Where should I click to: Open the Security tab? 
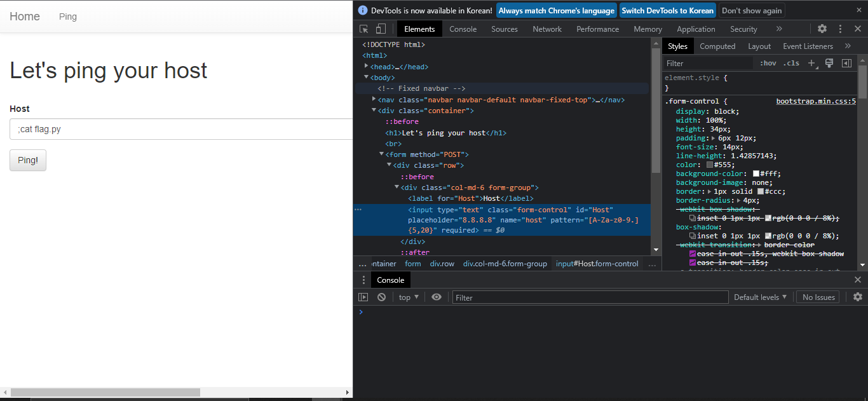click(x=743, y=29)
